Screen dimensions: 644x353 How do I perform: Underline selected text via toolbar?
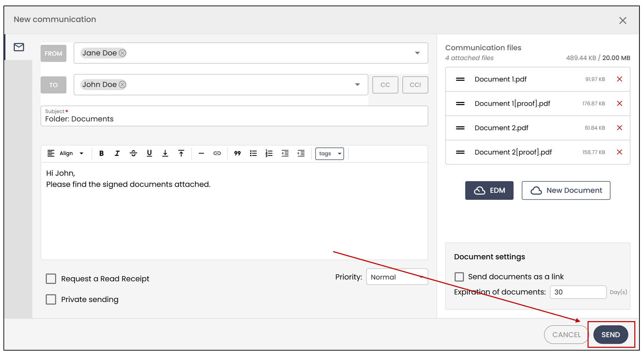point(149,153)
